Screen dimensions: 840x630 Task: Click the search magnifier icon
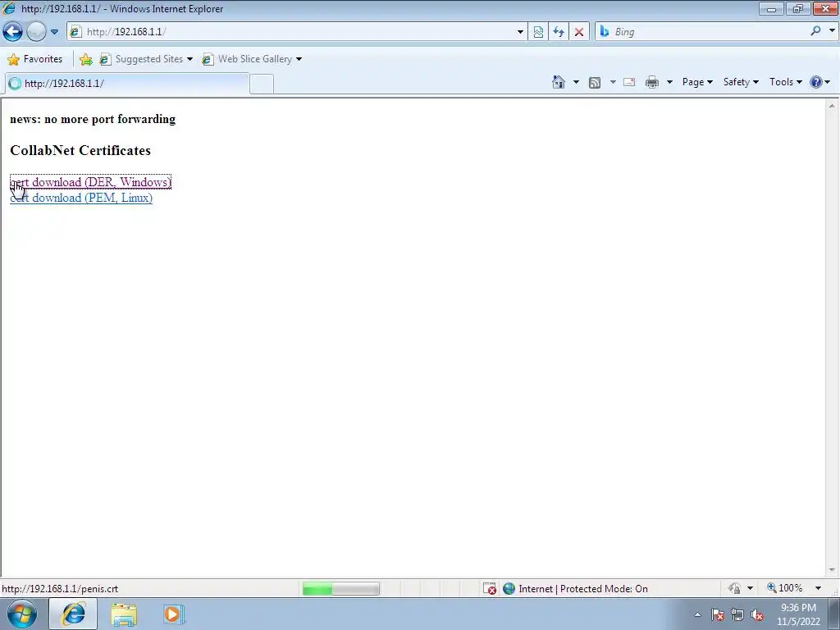click(x=815, y=31)
